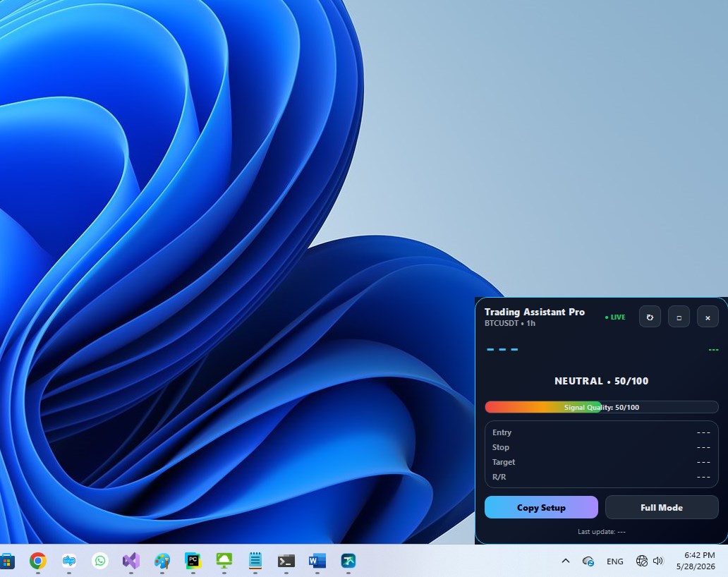Open the Paint palette app in taskbar
Viewport: 728px width, 577px height.
(x=162, y=561)
